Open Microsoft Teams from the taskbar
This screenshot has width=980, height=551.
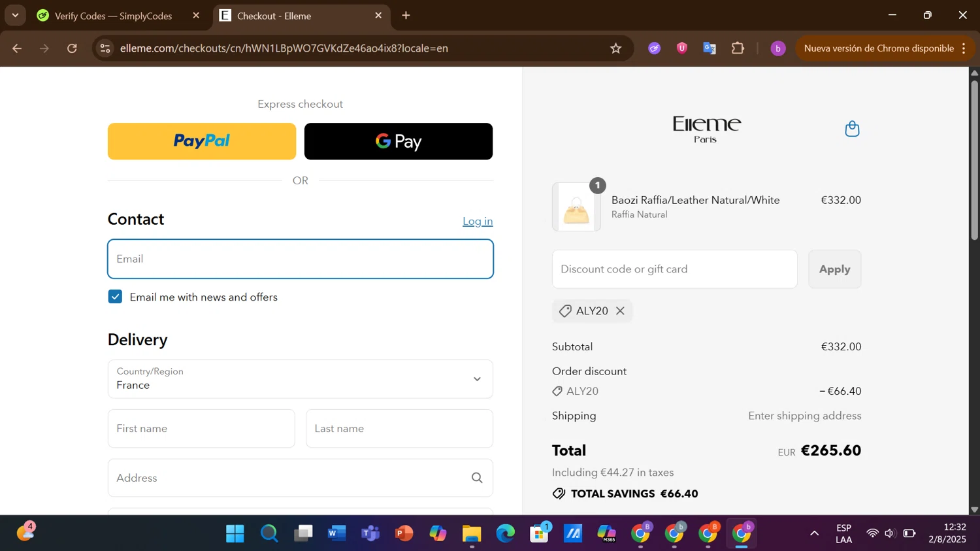(x=370, y=534)
